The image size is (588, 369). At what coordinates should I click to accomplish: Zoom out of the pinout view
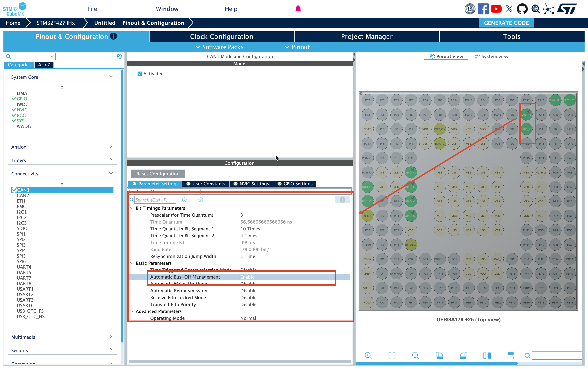(x=416, y=356)
